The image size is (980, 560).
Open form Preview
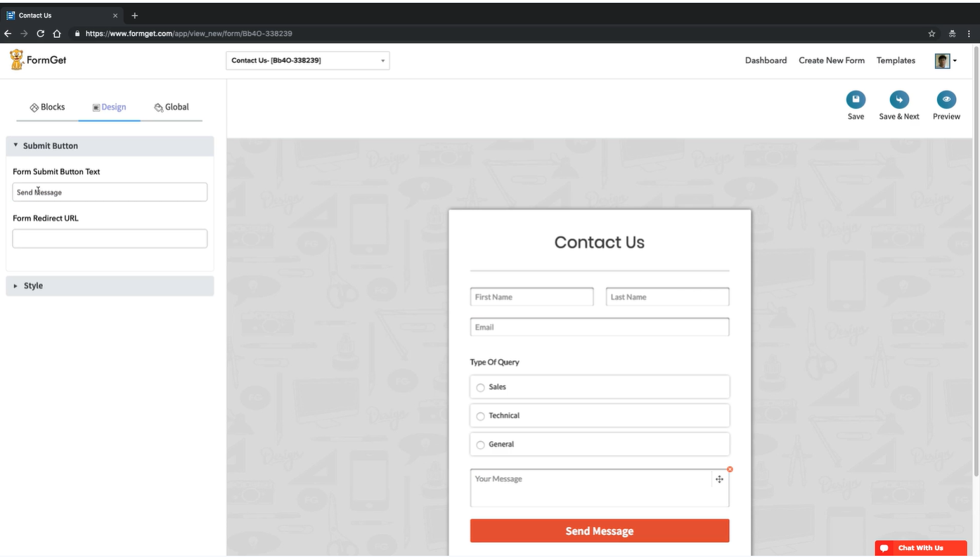(x=946, y=99)
